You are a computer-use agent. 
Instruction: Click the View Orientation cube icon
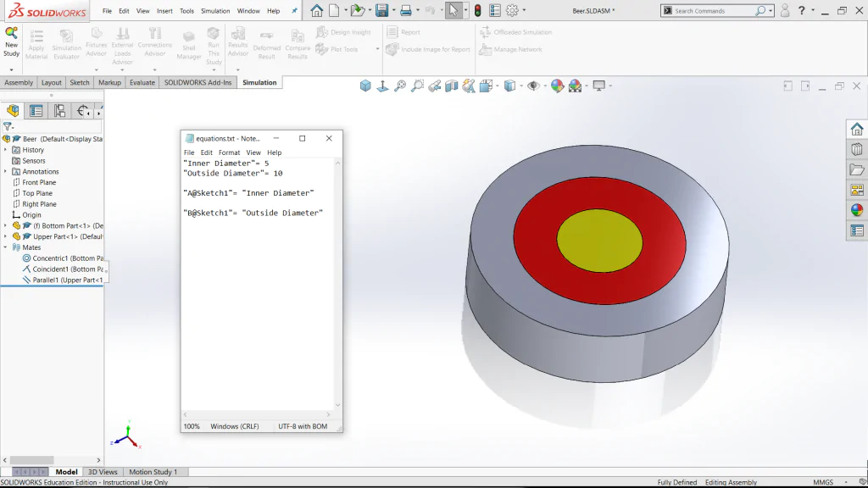[x=487, y=86]
